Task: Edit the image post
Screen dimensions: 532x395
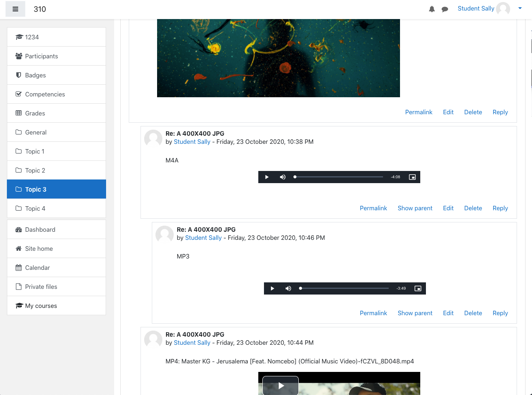Action: coord(448,112)
